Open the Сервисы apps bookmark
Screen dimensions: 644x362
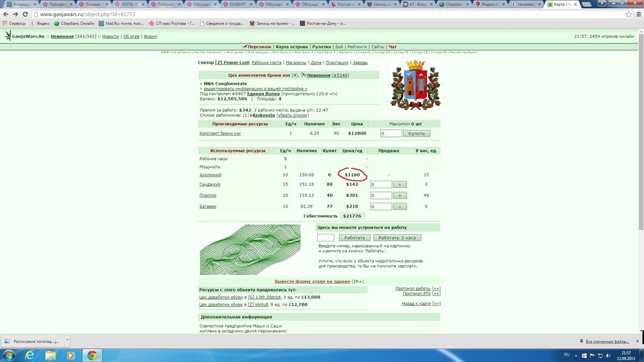click(14, 24)
